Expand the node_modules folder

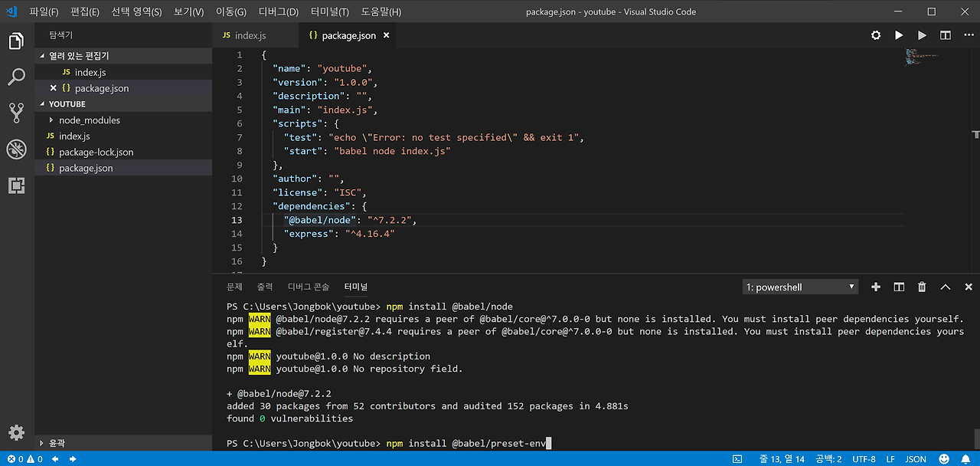coord(89,120)
